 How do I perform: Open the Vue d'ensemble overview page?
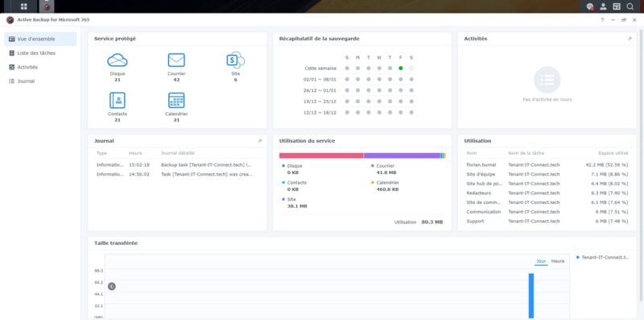pyautogui.click(x=40, y=39)
